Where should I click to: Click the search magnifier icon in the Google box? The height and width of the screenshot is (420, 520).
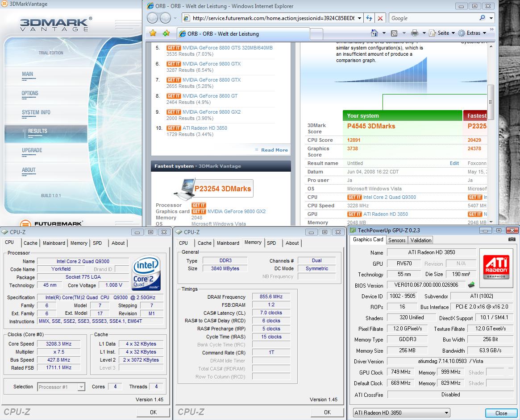tap(482, 18)
